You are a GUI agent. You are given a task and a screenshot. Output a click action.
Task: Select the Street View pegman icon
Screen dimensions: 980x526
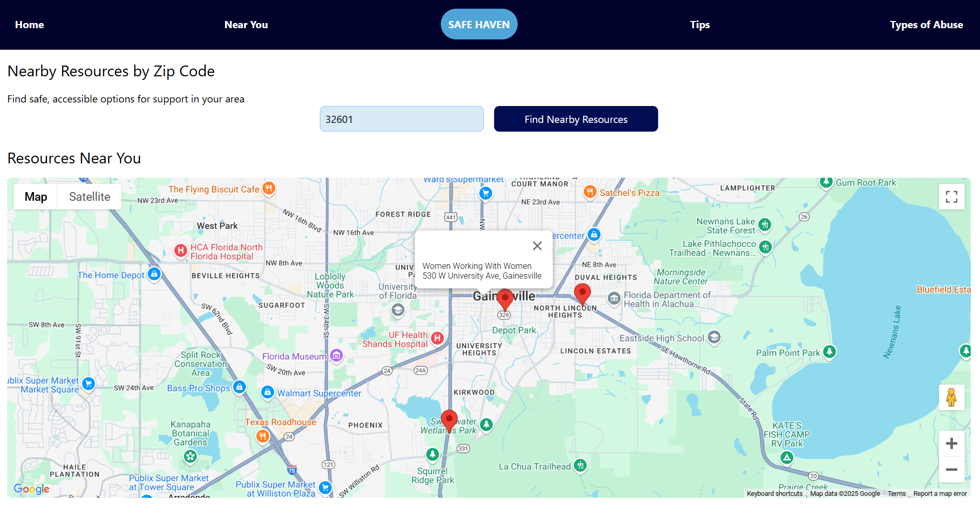951,397
